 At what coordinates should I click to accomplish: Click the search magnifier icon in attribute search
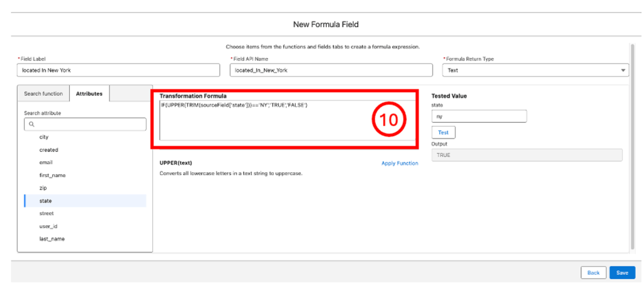[x=31, y=124]
